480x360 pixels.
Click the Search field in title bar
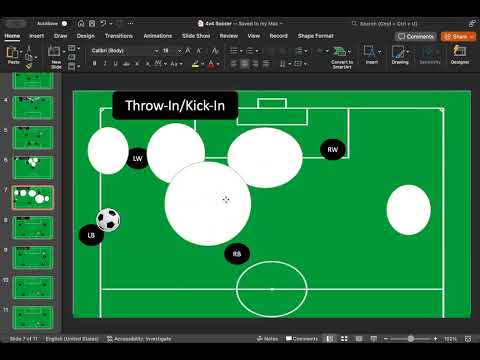click(x=385, y=24)
